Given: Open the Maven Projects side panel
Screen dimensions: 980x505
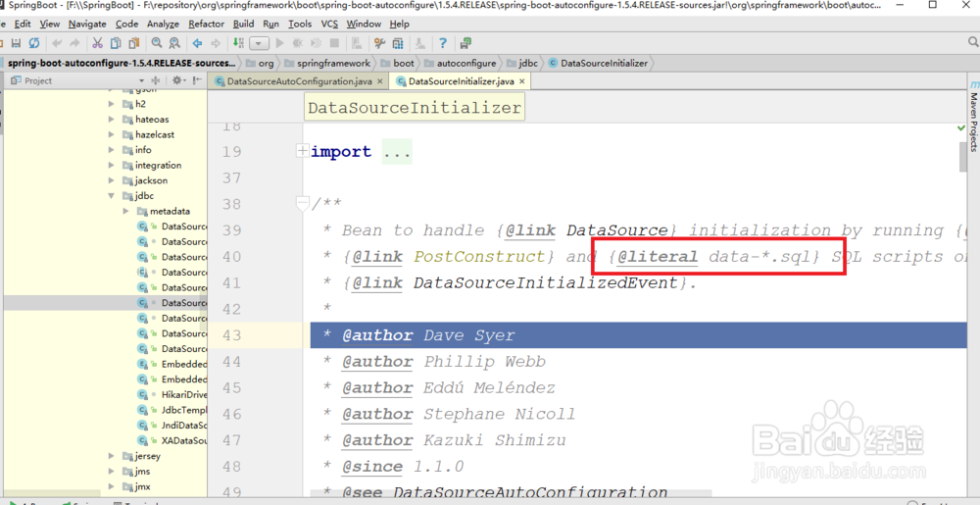Looking at the screenshot, I should coord(974,117).
